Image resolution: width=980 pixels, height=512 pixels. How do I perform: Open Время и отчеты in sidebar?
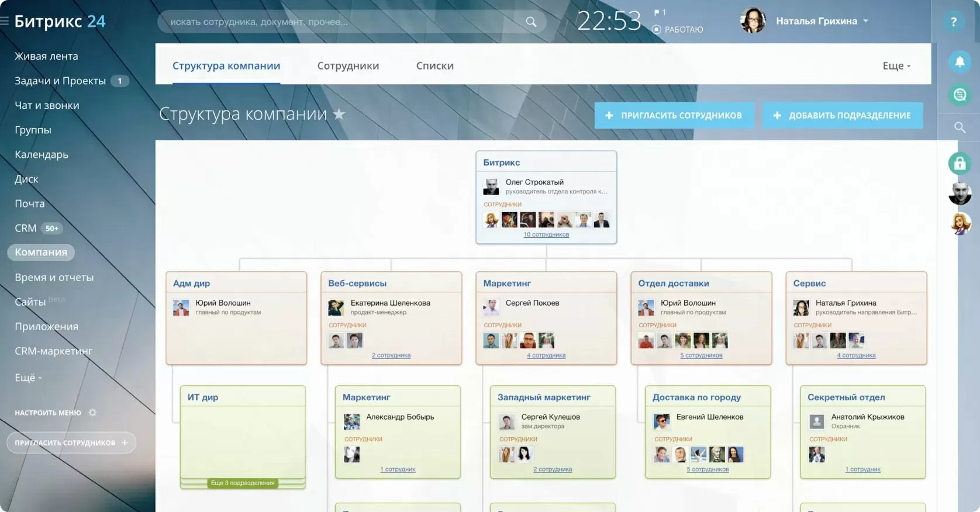pyautogui.click(x=54, y=277)
